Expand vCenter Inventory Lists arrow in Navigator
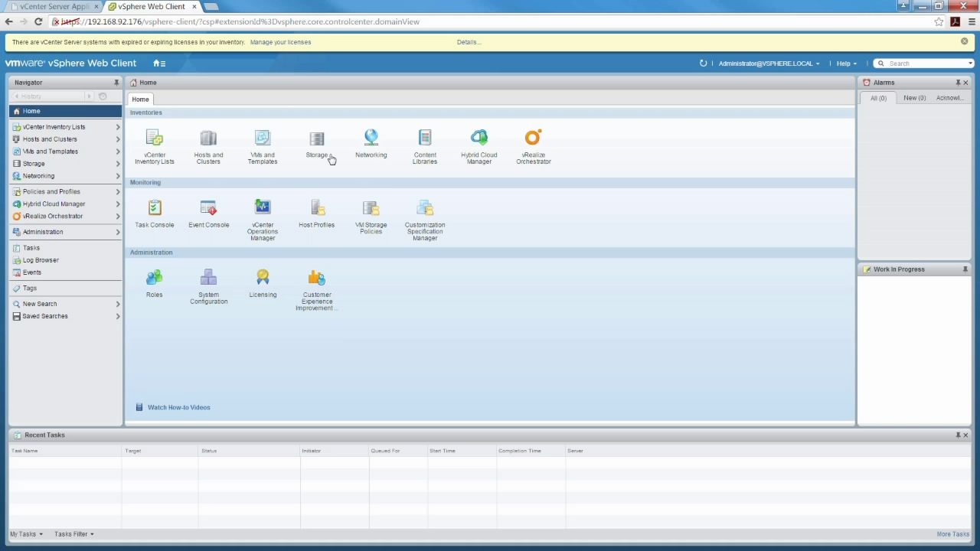 [118, 127]
